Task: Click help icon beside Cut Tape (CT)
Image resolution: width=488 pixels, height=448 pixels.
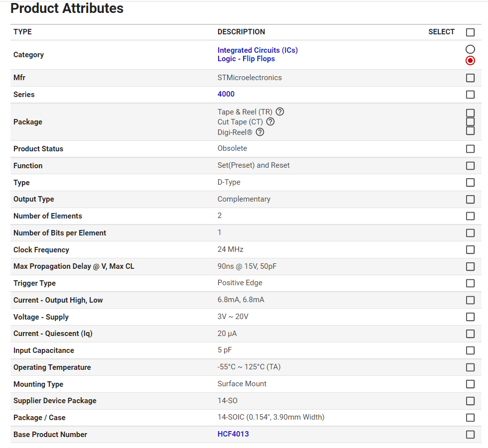Action: tap(270, 121)
